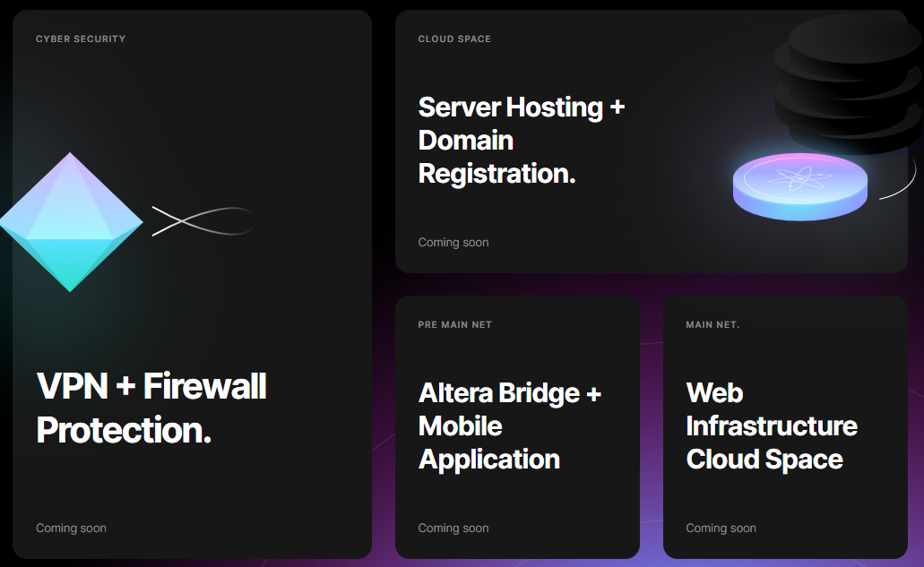Click Coming soon in Server Hosting card
Screen dimensions: 924x567
[x=453, y=242]
